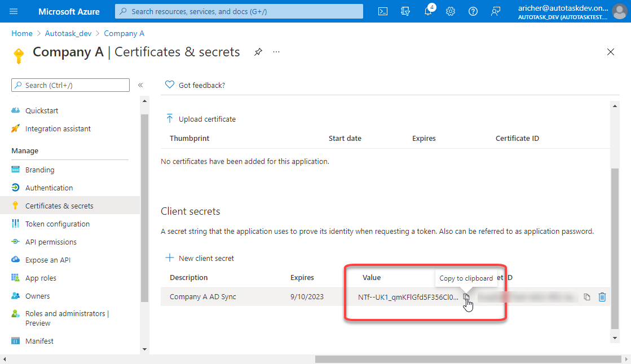Open the notifications bell
631x364 pixels.
[428, 11]
